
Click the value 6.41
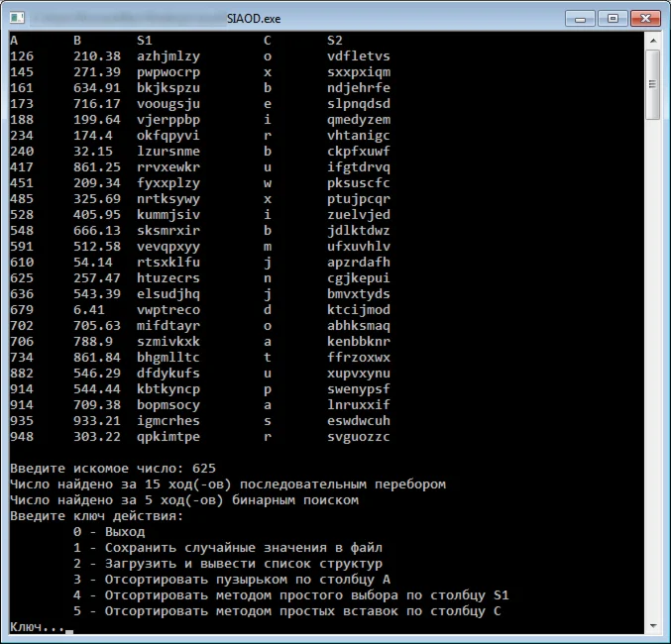tap(89, 309)
